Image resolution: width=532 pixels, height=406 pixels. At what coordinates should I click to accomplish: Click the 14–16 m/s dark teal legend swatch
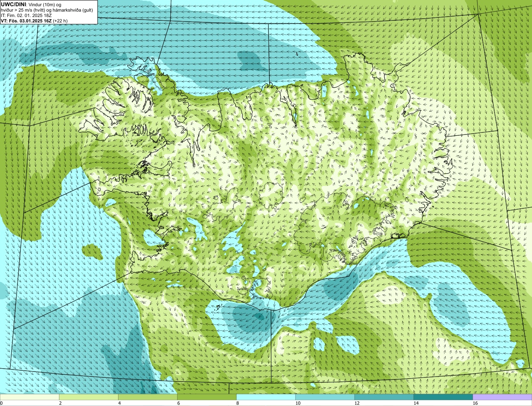pos(443,397)
